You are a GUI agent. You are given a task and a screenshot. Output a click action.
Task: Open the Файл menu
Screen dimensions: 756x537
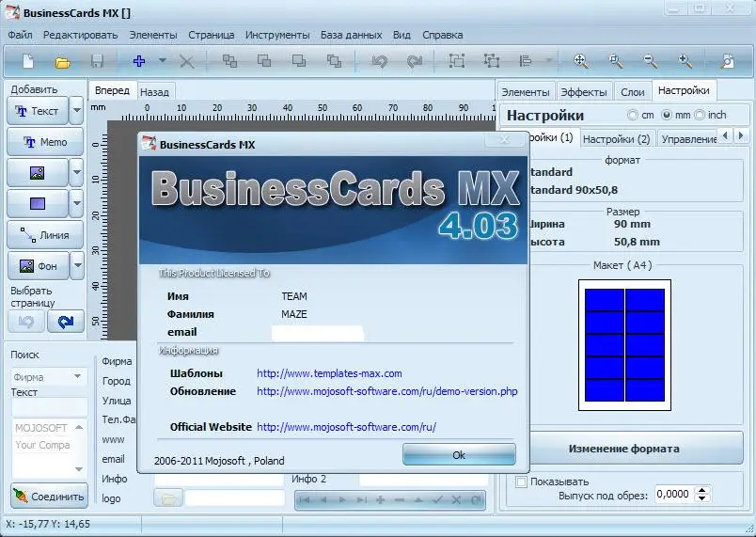(x=21, y=35)
